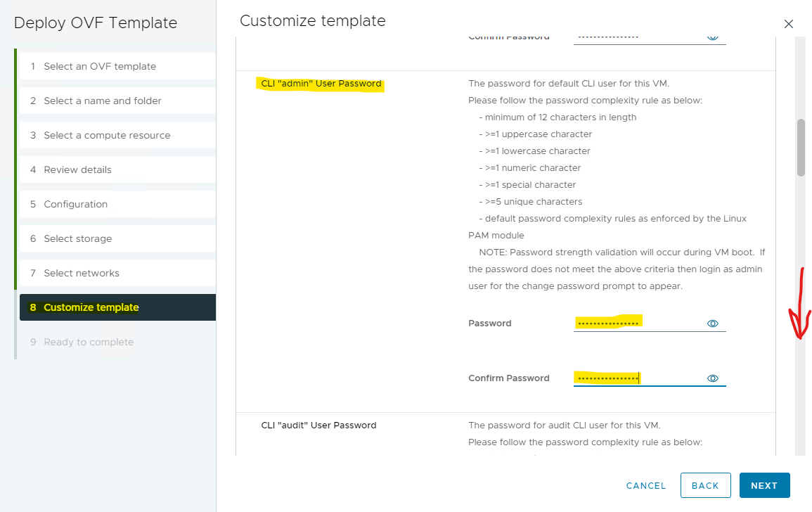Close the Deploy OVF Template dialog

click(788, 24)
